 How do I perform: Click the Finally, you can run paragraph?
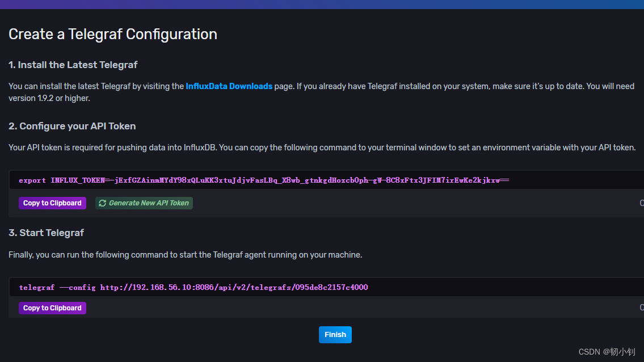(x=185, y=255)
